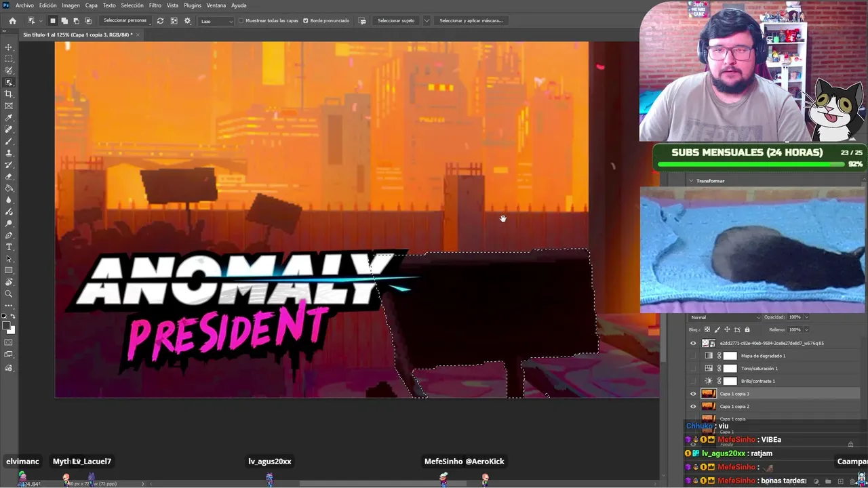Hide the Capa 1 copia 3 layer

693,394
